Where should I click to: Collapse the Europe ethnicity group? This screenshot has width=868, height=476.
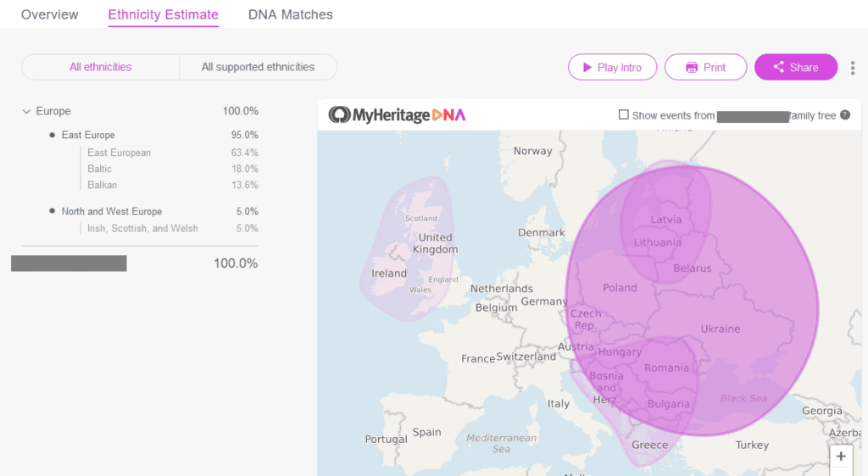tap(26, 111)
